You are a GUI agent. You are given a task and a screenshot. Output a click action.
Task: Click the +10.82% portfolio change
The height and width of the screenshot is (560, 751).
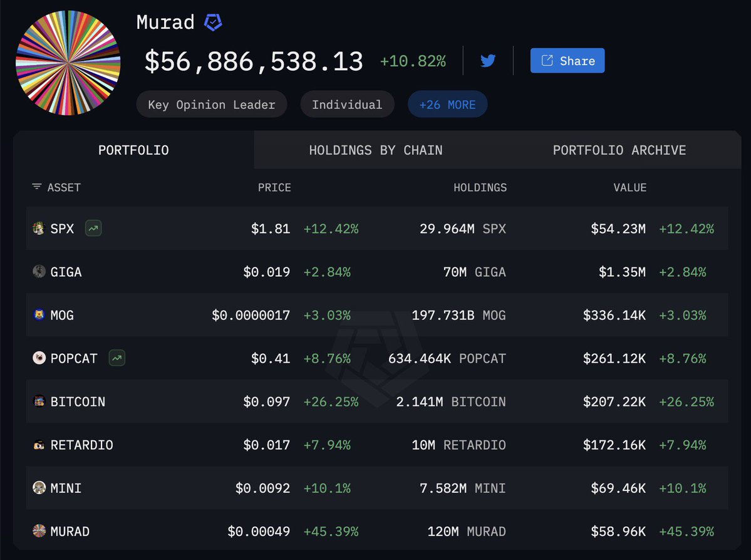click(413, 61)
